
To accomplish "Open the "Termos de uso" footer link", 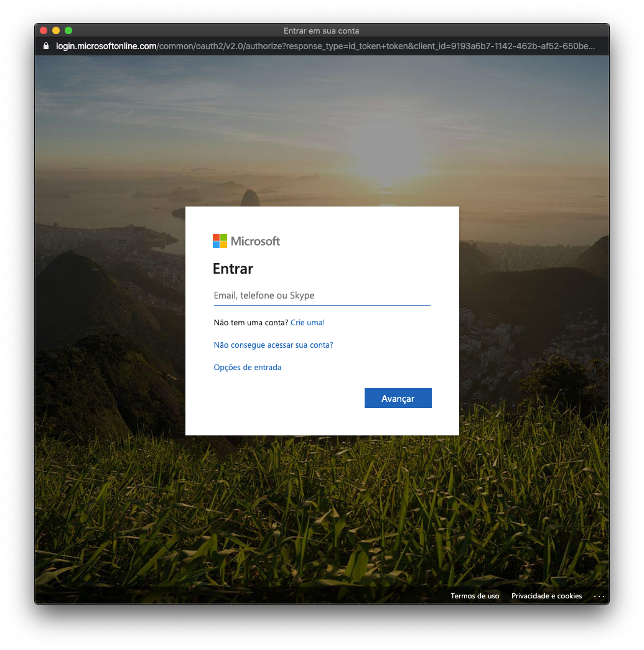I will (475, 596).
